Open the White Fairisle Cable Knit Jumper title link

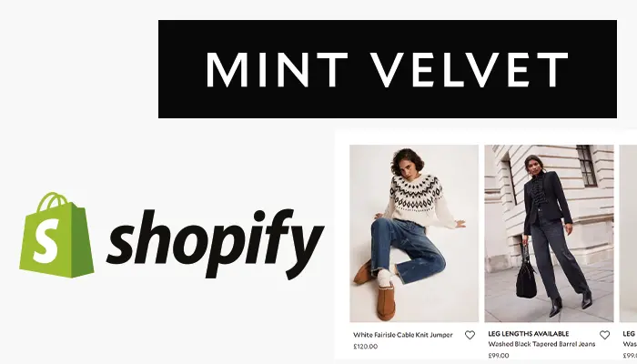[x=402, y=335]
